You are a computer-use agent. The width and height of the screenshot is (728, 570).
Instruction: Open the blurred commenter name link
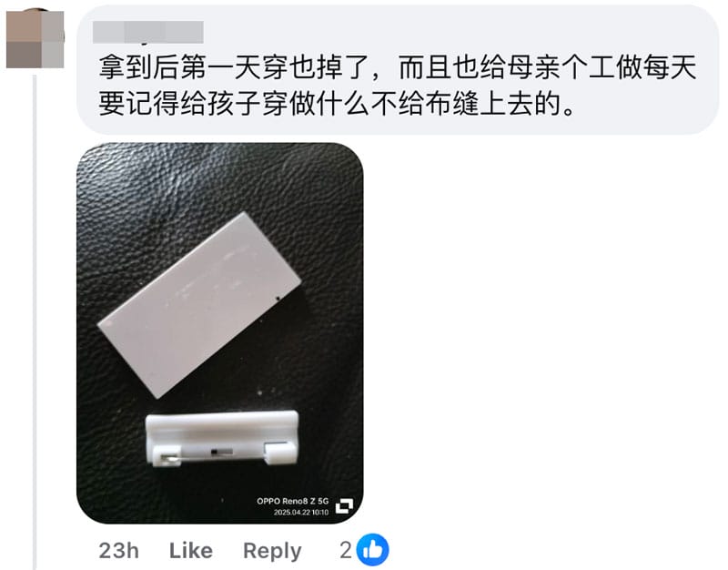pos(148,32)
